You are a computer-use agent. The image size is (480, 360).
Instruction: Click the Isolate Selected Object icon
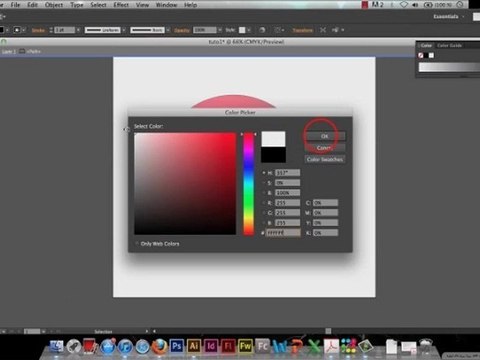[323, 30]
